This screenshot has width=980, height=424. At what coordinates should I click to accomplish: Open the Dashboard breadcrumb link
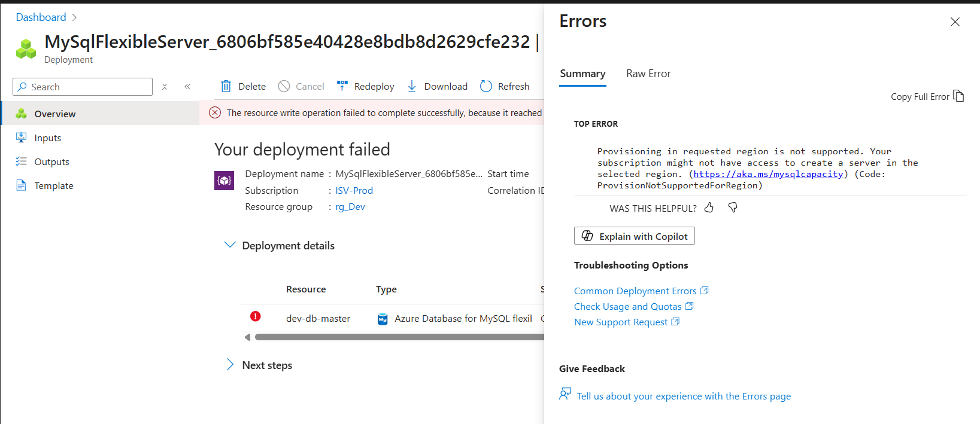(41, 17)
